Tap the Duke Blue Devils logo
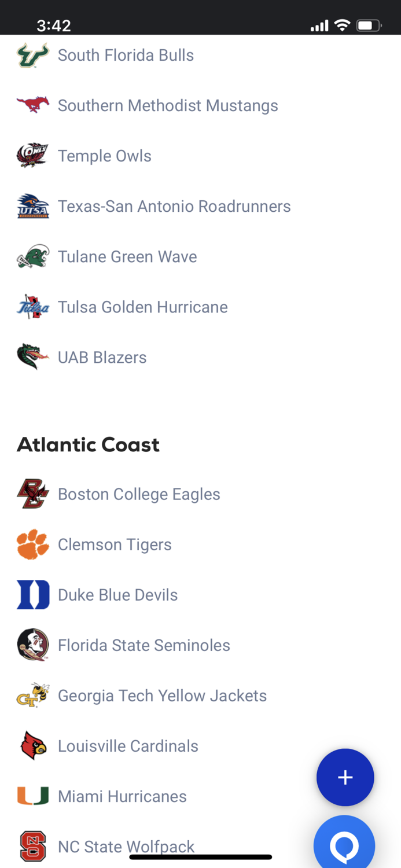This screenshot has width=401, height=868. pos(32,594)
